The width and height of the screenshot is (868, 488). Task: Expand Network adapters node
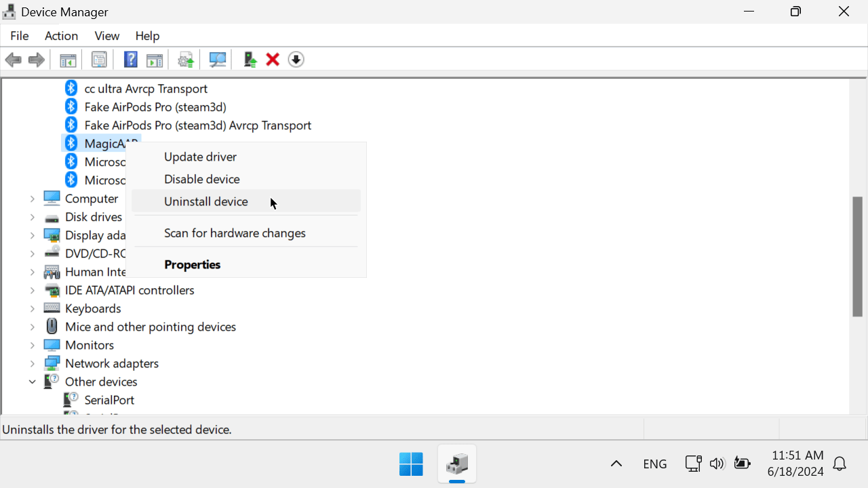click(x=32, y=363)
